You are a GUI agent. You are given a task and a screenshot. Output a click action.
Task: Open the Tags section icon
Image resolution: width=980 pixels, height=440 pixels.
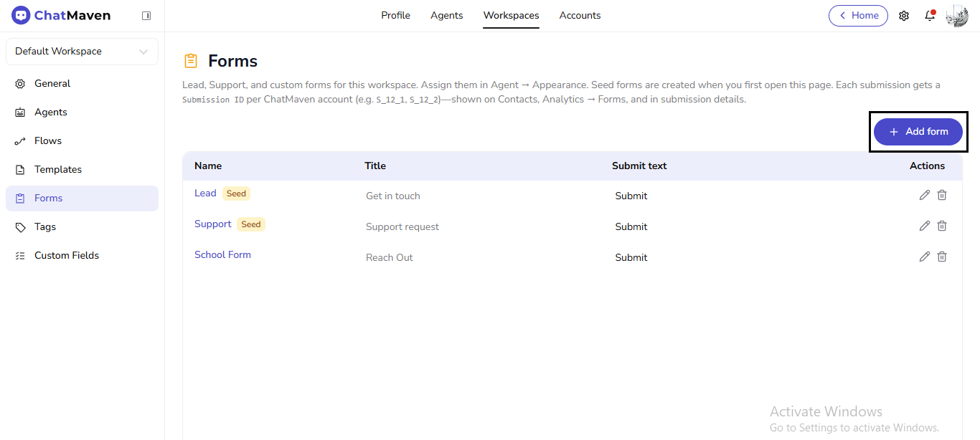coord(21,226)
